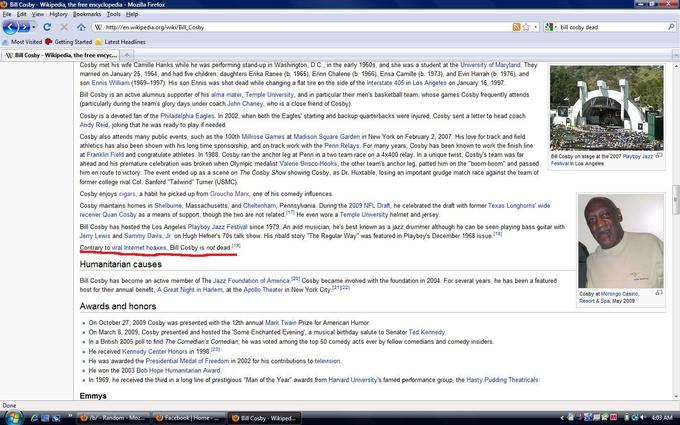Reload the Bill Cosby page
680x425 pixels.
coord(47,27)
